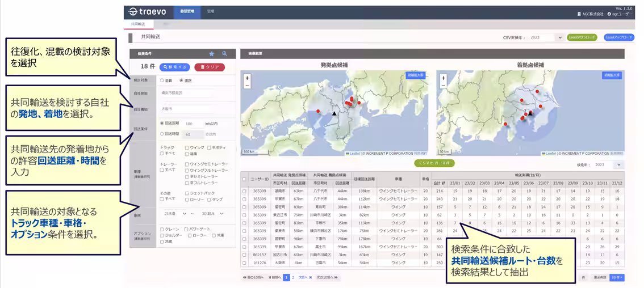Zoom in on the arrival candidates map
This screenshot has height=288, width=644.
pos(443,78)
